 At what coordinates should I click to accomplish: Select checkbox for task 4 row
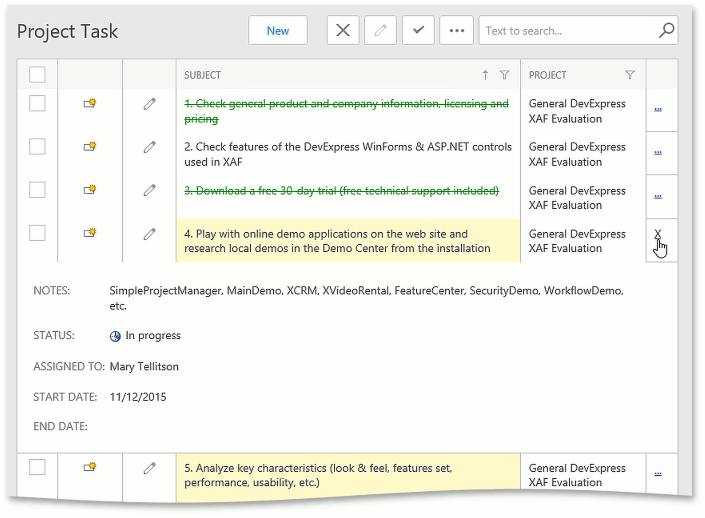pyautogui.click(x=37, y=233)
